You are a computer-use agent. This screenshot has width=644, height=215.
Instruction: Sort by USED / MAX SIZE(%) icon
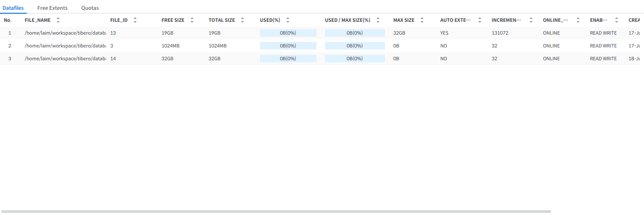click(378, 20)
